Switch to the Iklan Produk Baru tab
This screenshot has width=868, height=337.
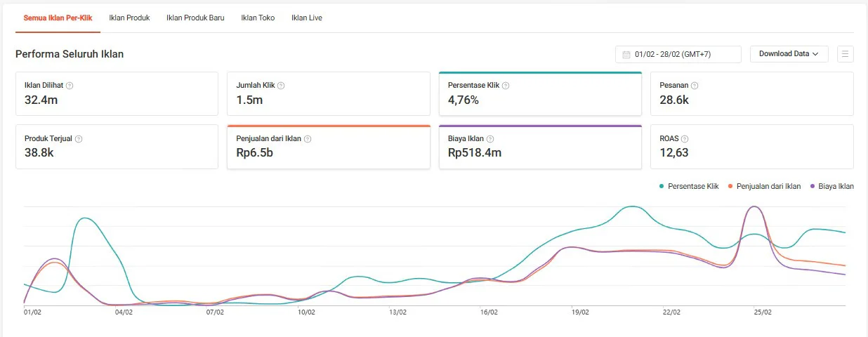coord(195,18)
